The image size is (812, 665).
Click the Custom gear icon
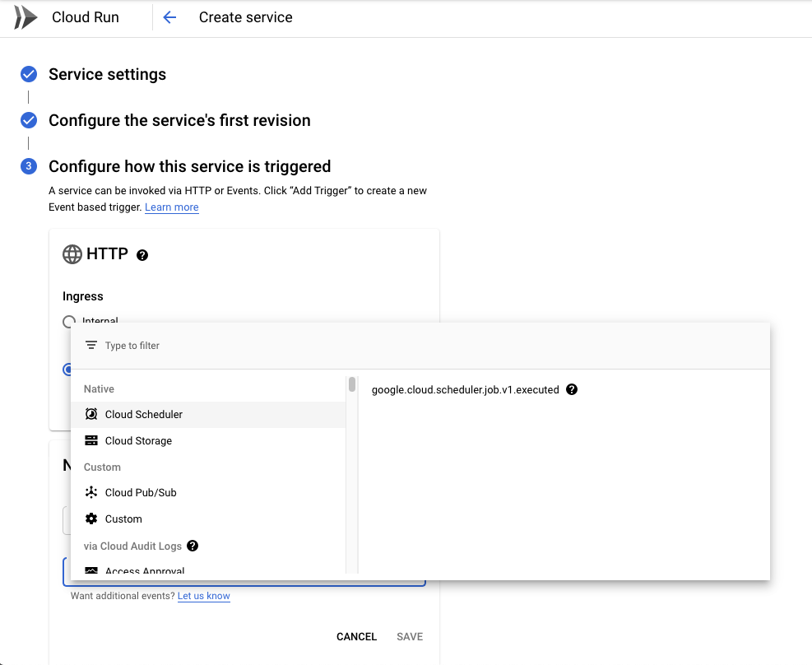pyautogui.click(x=91, y=519)
